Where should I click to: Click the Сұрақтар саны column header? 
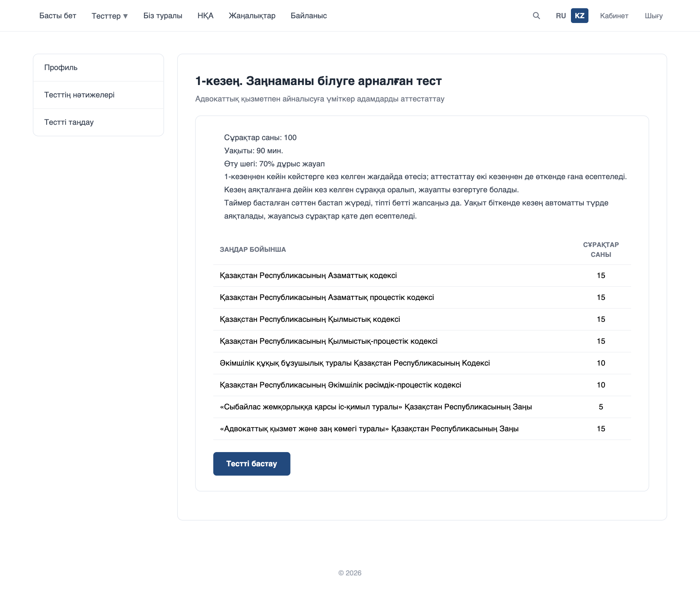point(601,250)
